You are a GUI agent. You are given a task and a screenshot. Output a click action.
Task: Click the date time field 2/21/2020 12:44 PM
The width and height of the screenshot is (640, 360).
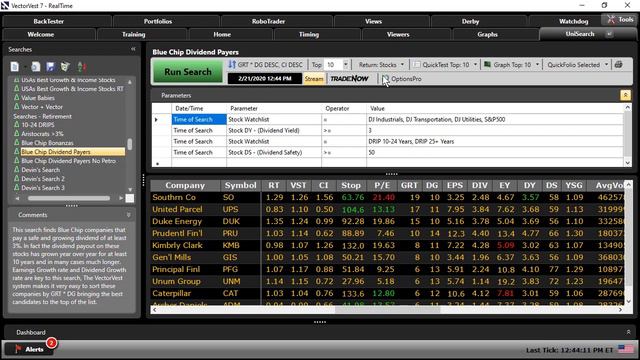pos(265,78)
